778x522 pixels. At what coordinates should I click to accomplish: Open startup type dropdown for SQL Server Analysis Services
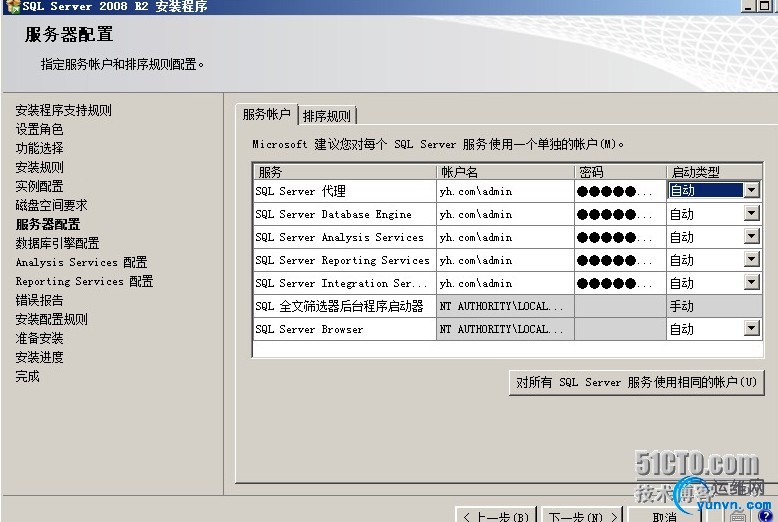[x=752, y=236]
